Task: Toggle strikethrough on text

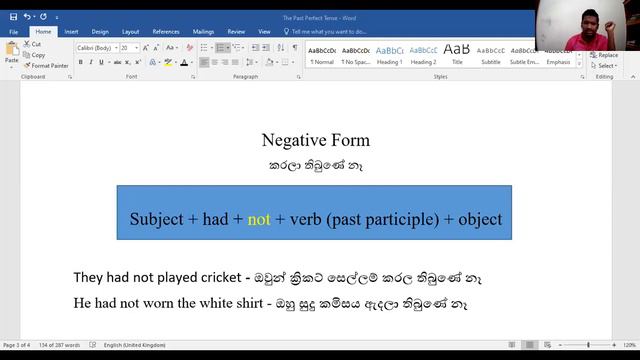Action: [118, 62]
